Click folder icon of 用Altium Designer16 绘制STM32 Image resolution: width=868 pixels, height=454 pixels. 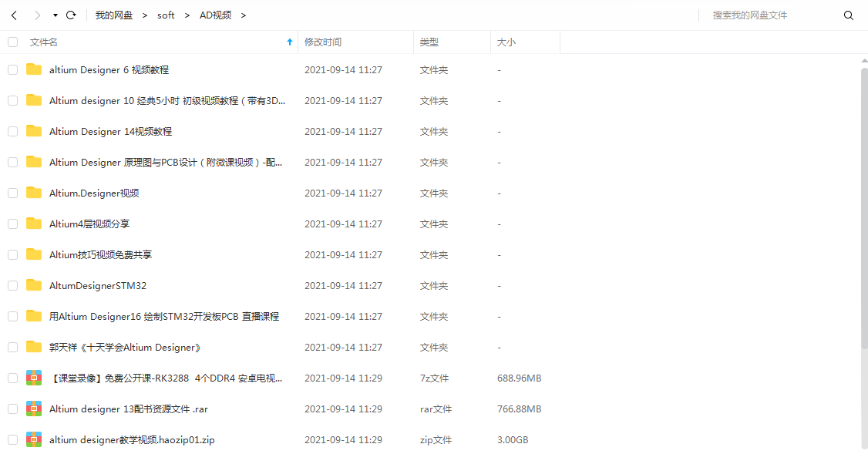pos(34,315)
